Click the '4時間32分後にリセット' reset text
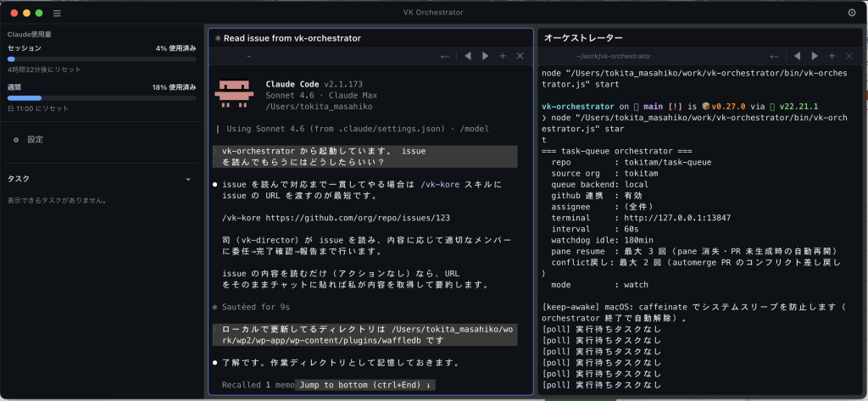The width and height of the screenshot is (868, 401). click(x=44, y=70)
